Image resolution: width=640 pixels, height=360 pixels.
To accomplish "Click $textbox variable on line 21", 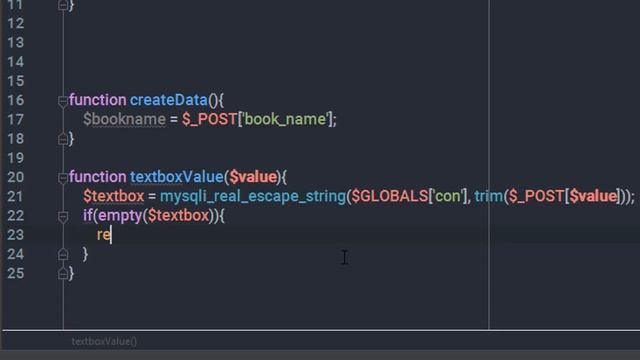I will (113, 196).
